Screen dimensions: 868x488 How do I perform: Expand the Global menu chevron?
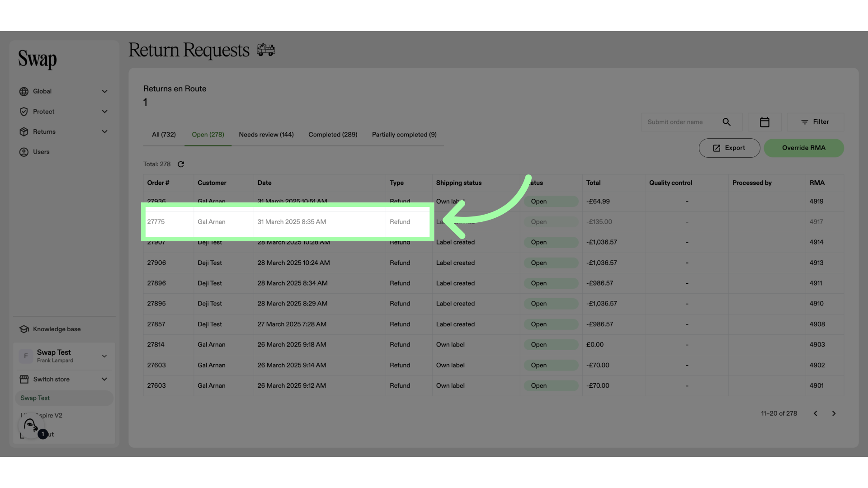104,92
